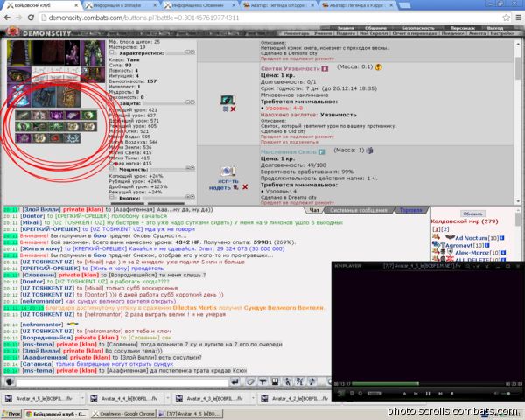
Task: Pause playback in KMPlayer
Action: tap(428, 394)
